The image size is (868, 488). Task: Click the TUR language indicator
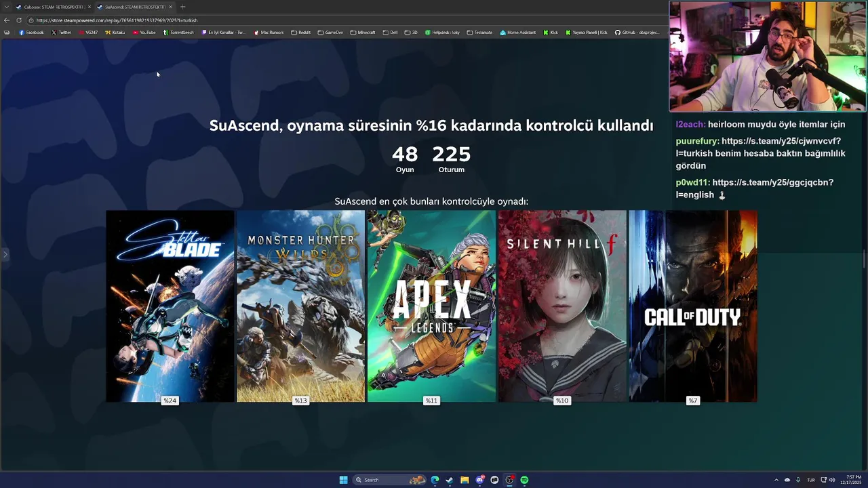pyautogui.click(x=811, y=480)
